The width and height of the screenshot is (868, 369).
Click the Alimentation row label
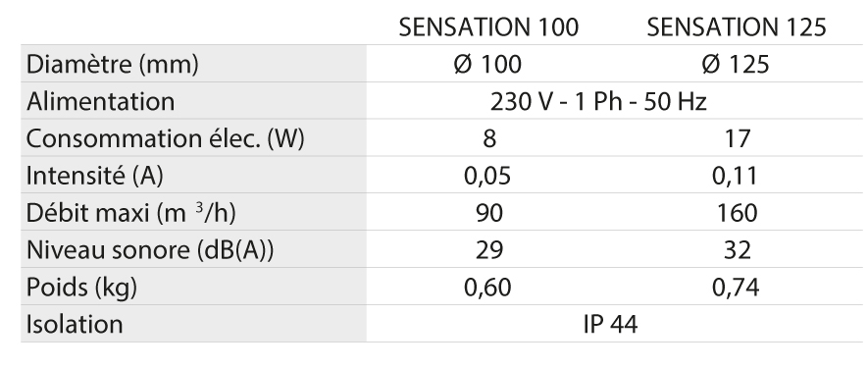(x=100, y=101)
